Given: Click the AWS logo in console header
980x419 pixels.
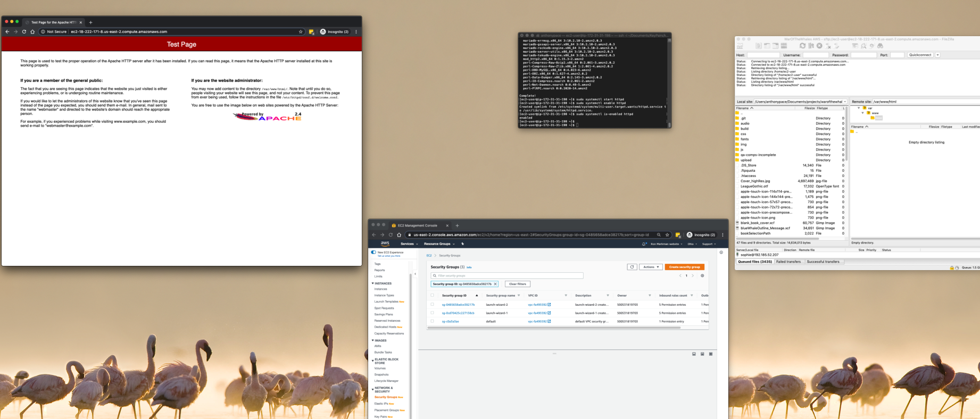Looking at the screenshot, I should [x=385, y=244].
